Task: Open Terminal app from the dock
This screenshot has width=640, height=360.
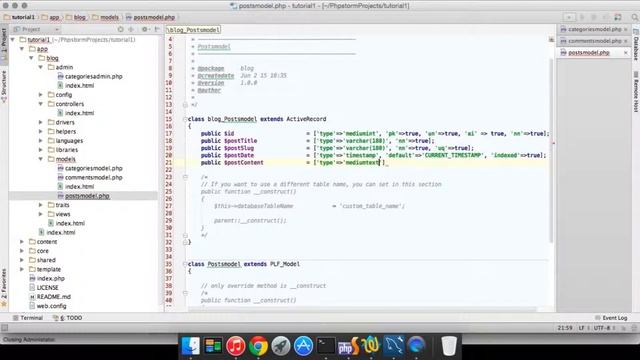Action: tap(326, 346)
